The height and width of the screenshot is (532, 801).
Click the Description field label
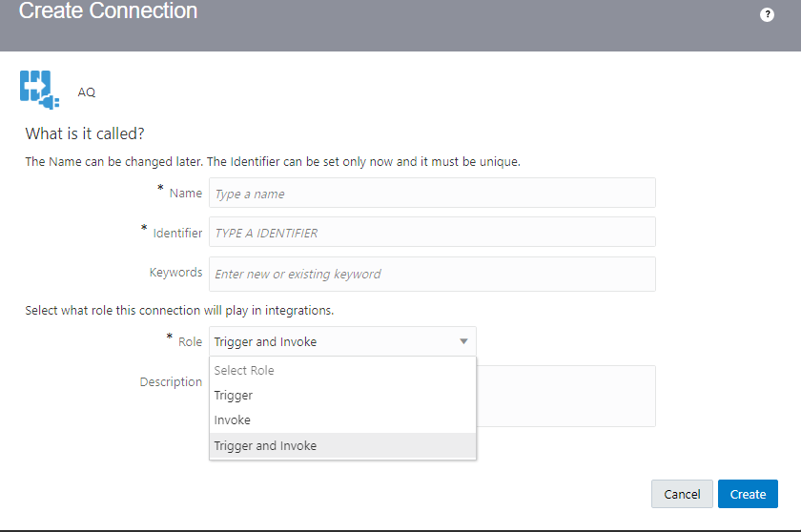[x=171, y=382]
